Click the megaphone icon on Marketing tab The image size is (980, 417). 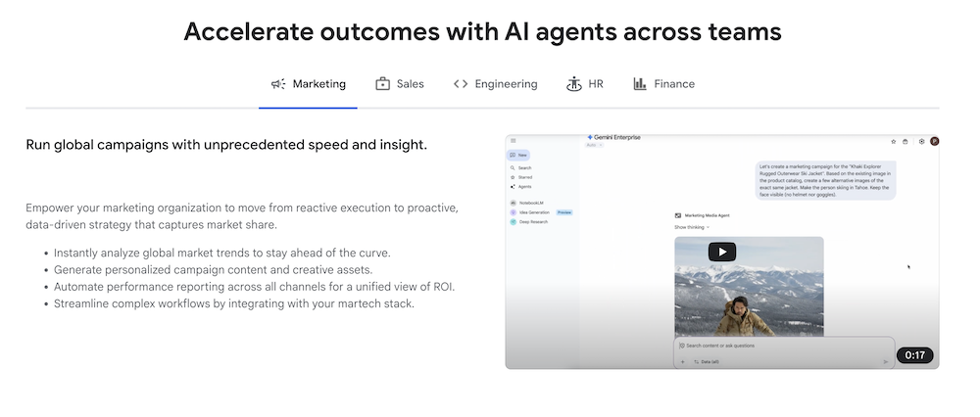[x=278, y=84]
